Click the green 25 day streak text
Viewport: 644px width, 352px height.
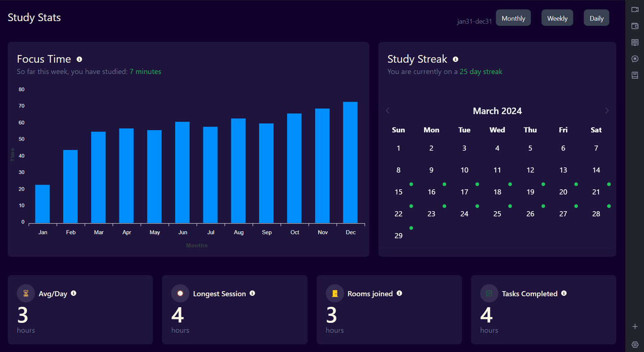(481, 72)
